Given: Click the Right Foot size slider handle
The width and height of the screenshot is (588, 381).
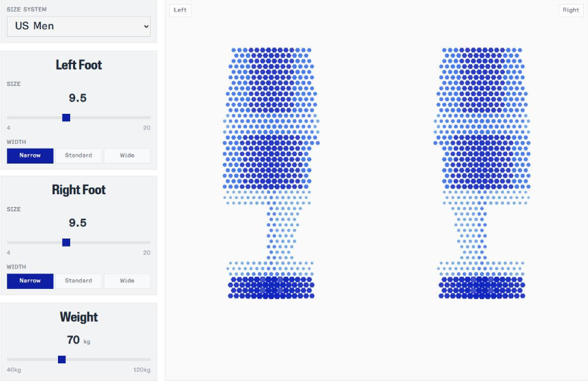Looking at the screenshot, I should pos(66,243).
